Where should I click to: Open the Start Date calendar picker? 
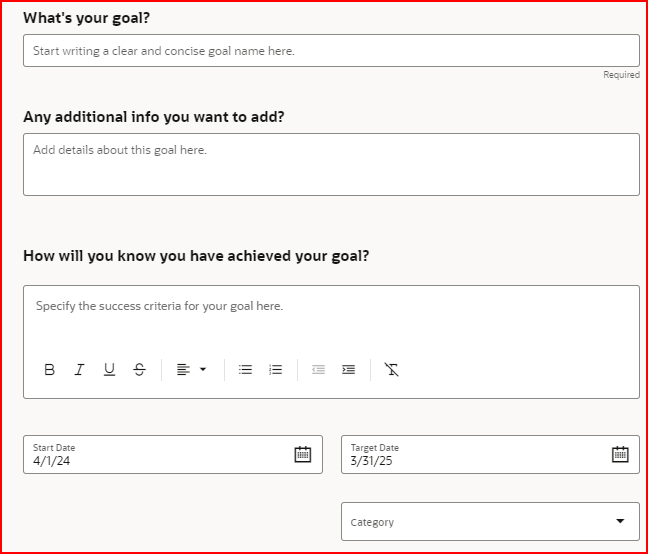pyautogui.click(x=303, y=454)
